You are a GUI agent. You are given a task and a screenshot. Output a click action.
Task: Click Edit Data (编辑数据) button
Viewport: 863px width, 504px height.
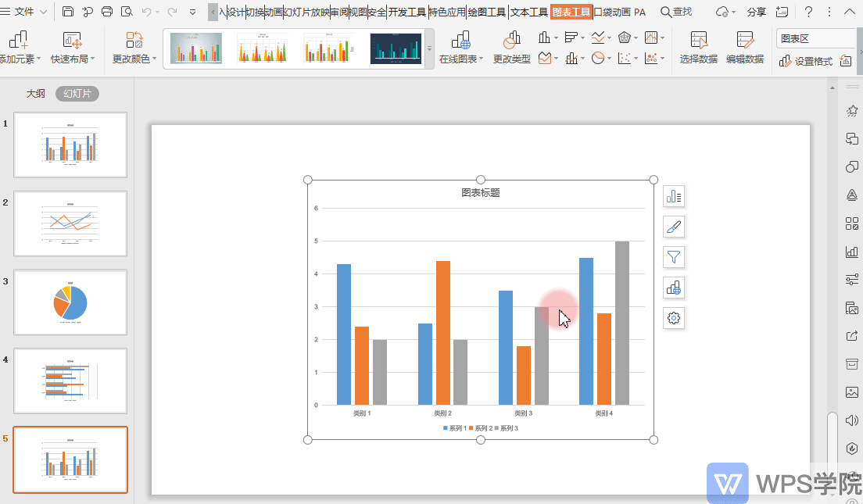[x=745, y=48]
